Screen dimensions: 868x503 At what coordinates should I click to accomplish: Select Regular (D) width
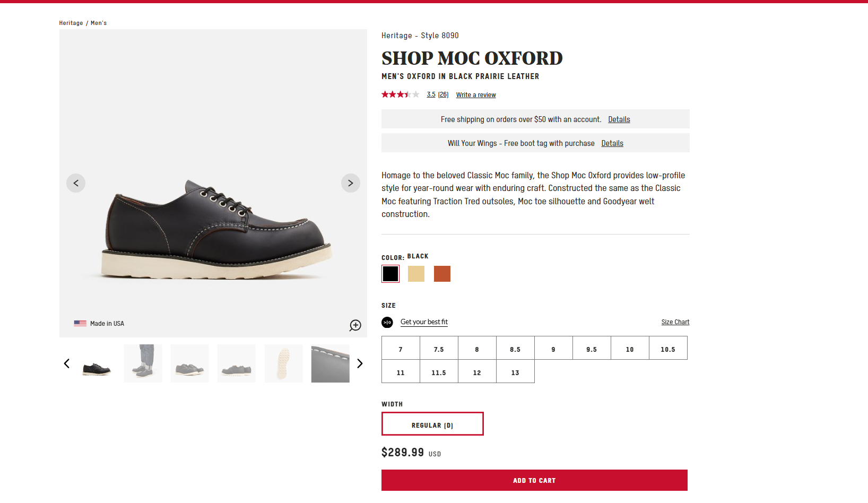coord(432,424)
